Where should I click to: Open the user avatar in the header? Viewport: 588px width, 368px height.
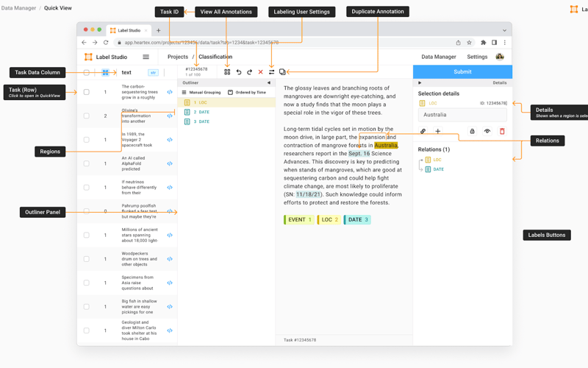[x=500, y=57]
